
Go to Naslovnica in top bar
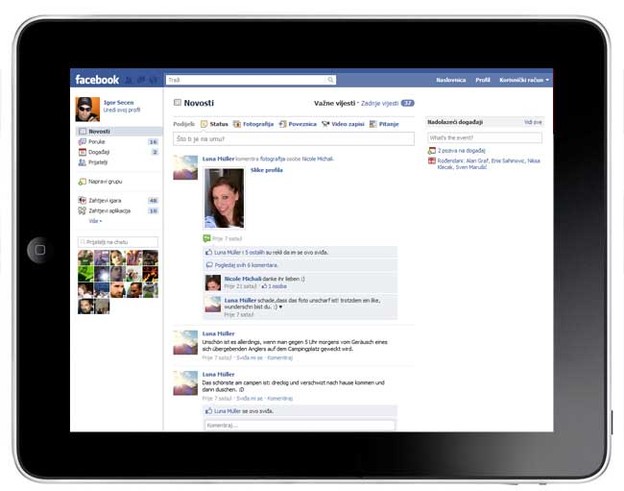pos(451,79)
